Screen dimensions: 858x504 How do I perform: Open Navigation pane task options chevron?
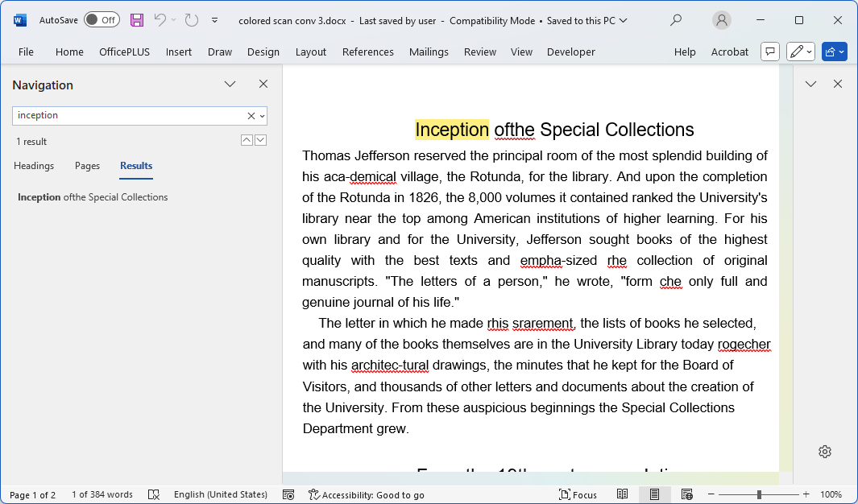pos(230,85)
